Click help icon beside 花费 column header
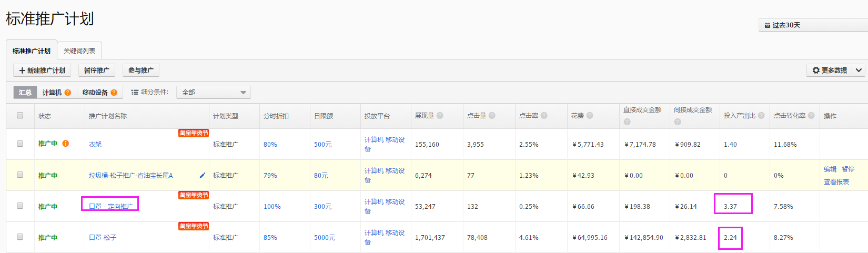 pyautogui.click(x=590, y=116)
